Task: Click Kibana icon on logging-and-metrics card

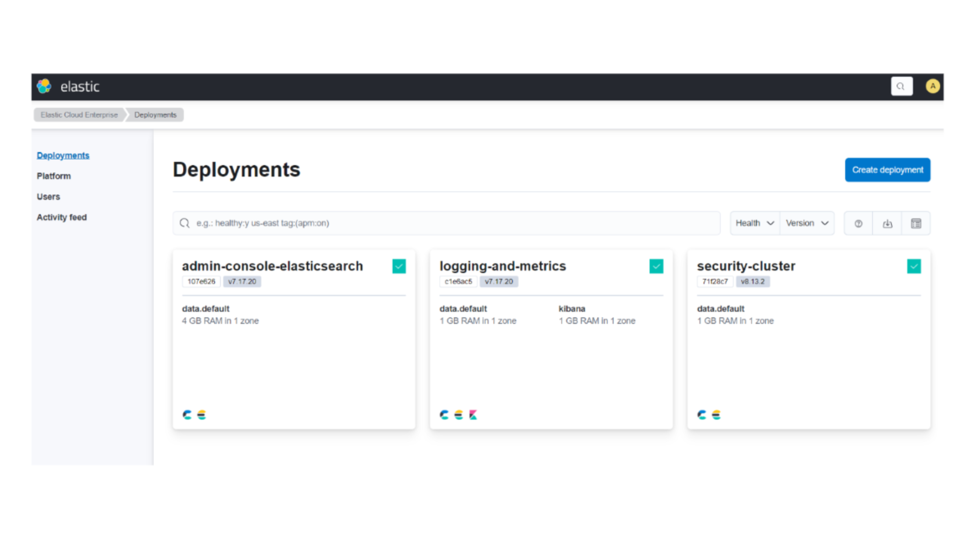Action: coord(473,415)
